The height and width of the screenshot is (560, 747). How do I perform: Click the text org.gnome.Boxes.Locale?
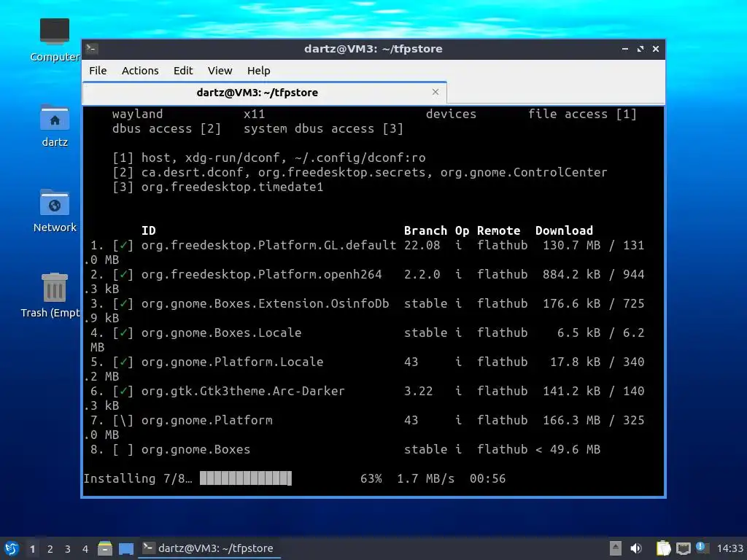coord(222,332)
